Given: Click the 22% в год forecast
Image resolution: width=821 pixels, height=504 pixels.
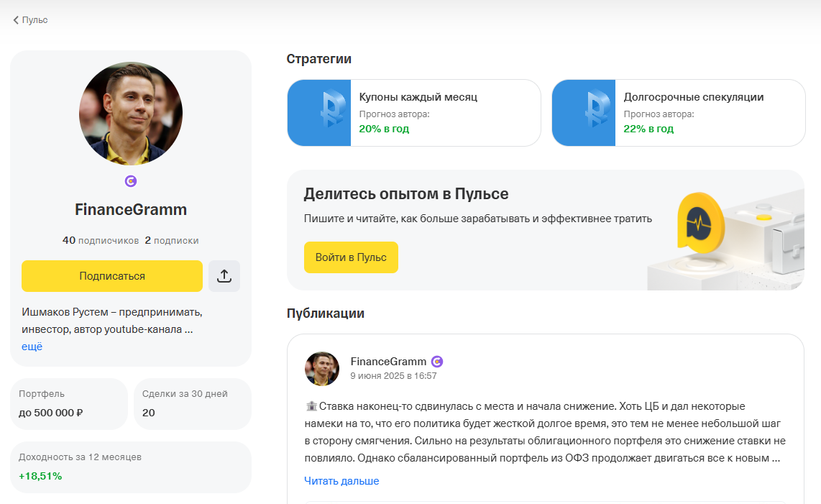Looking at the screenshot, I should tap(648, 129).
